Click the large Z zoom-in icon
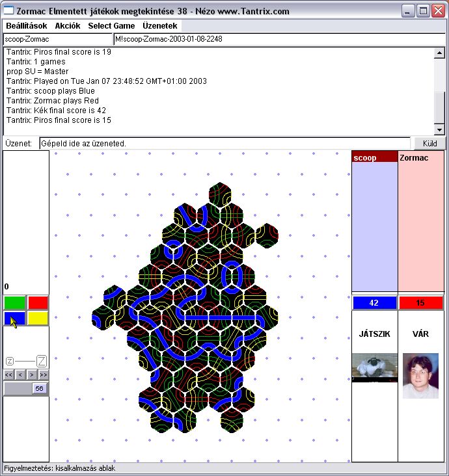Viewport: 449px width, 476px height. pos(41,361)
